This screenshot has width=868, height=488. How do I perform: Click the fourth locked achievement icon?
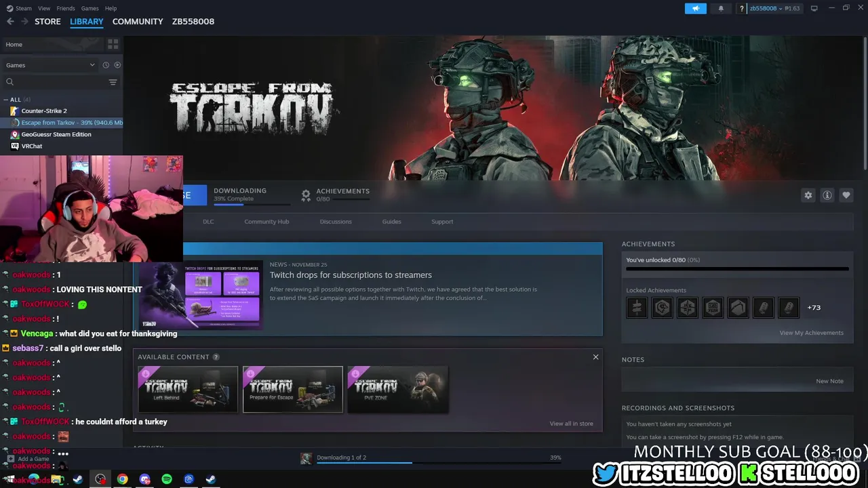click(713, 308)
